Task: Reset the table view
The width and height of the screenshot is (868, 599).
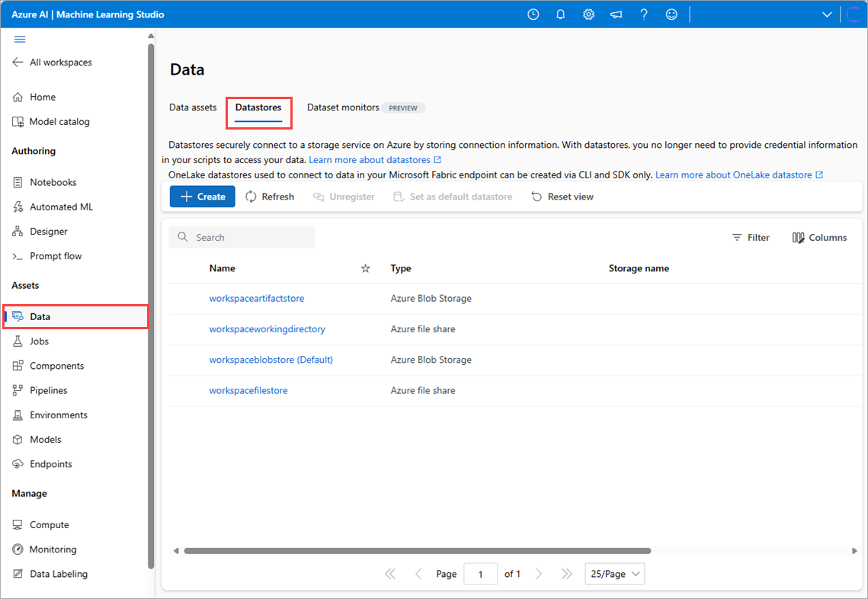Action: (x=562, y=197)
